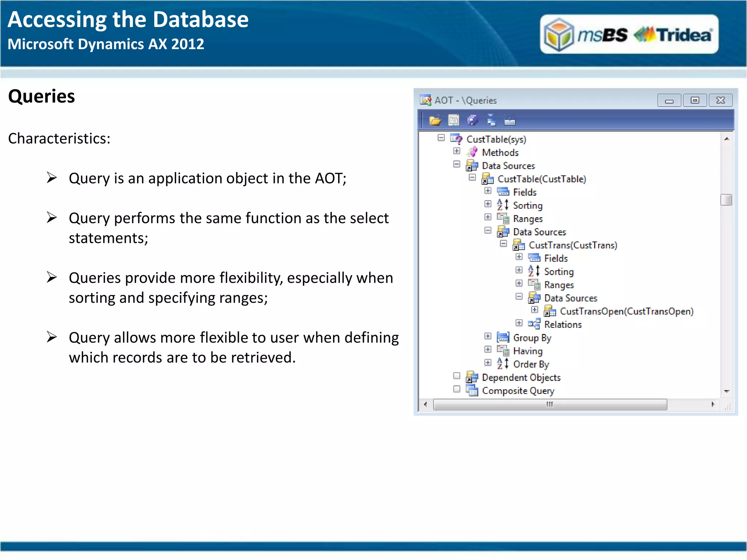Viewport: 747px width, 560px height.
Task: Click the CustTrans(CustTrans) table icon
Action: pos(519,245)
